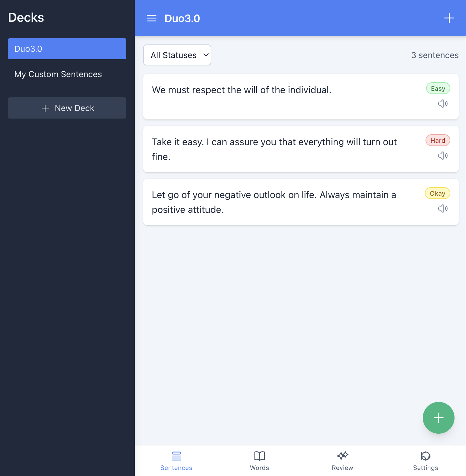Go to the Words tab
The height and width of the screenshot is (476, 466).
coord(259,461)
